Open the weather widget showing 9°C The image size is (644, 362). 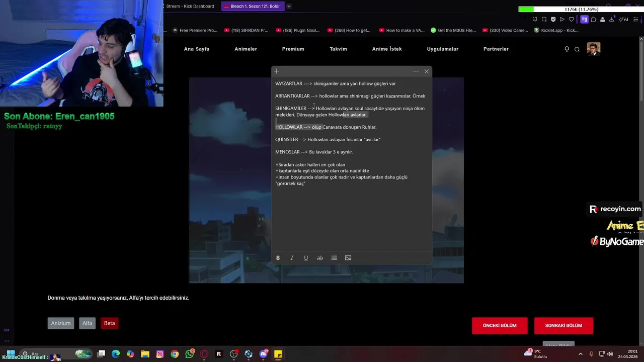535,353
